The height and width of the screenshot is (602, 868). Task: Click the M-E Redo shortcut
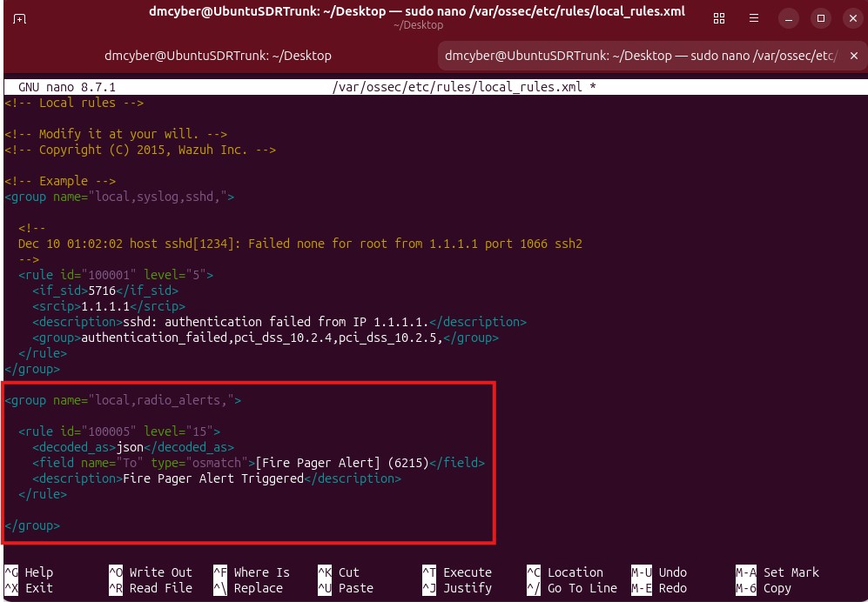(x=659, y=588)
